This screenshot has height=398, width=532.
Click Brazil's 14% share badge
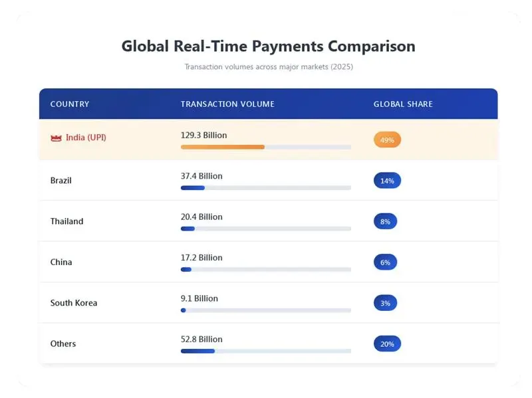tap(387, 181)
